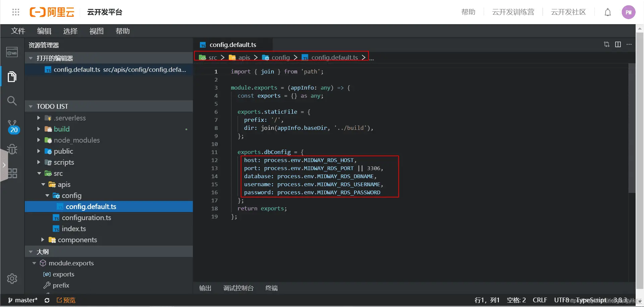The height and width of the screenshot is (307, 644).
Task: Open the Extensions panel icon
Action: click(12, 173)
